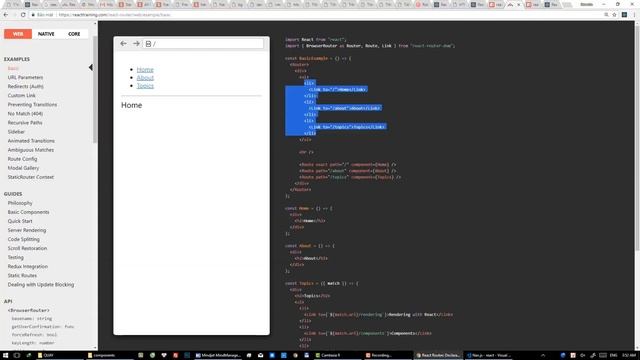
Task: Open the Sidebar example
Action: coord(16,132)
